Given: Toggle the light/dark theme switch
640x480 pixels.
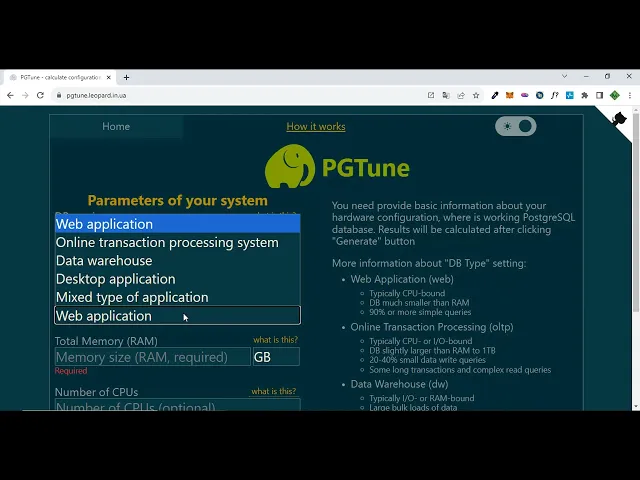Looking at the screenshot, I should click(x=516, y=126).
